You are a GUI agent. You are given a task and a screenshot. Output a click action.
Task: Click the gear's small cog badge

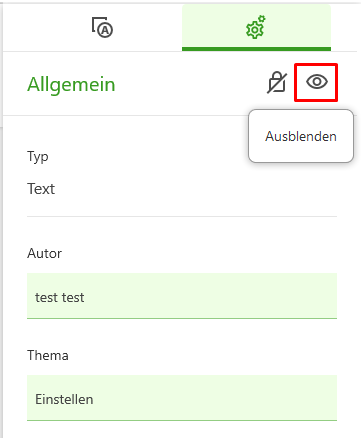click(262, 19)
